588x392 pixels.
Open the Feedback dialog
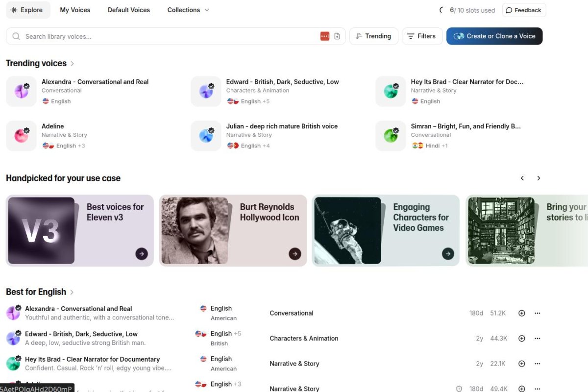coord(524,10)
